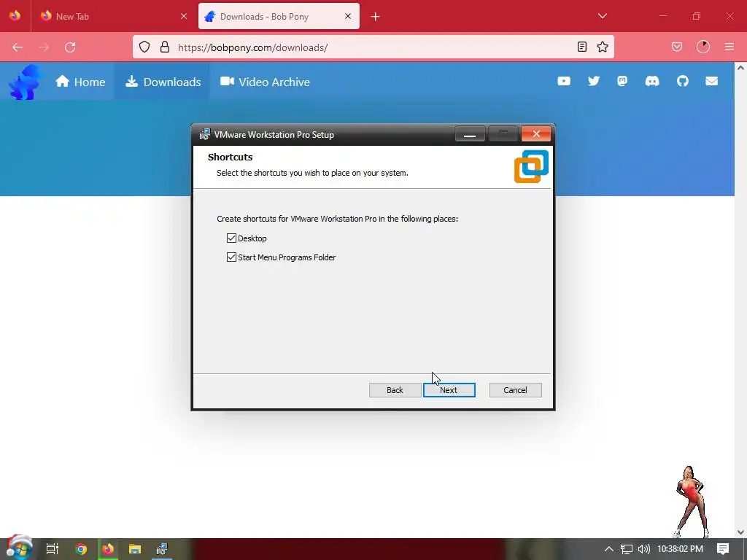Open the GitHub icon link
747x560 pixels.
point(682,81)
